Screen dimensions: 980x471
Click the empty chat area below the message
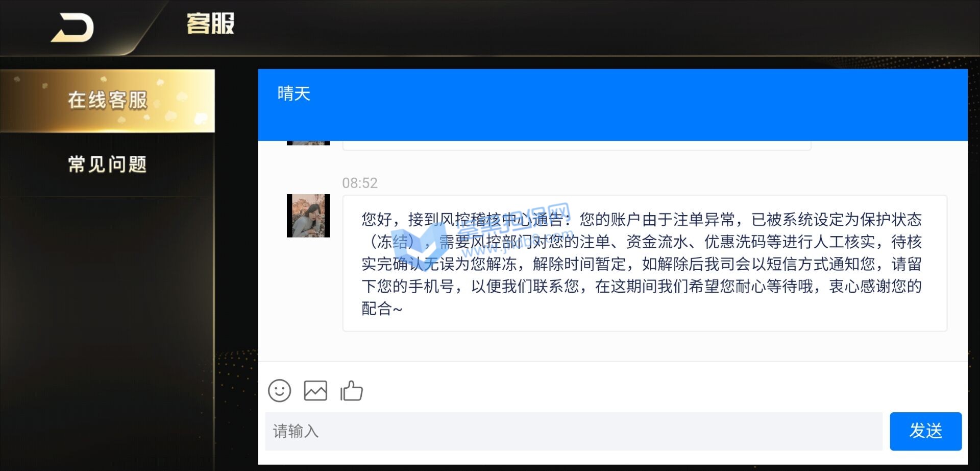(612, 346)
